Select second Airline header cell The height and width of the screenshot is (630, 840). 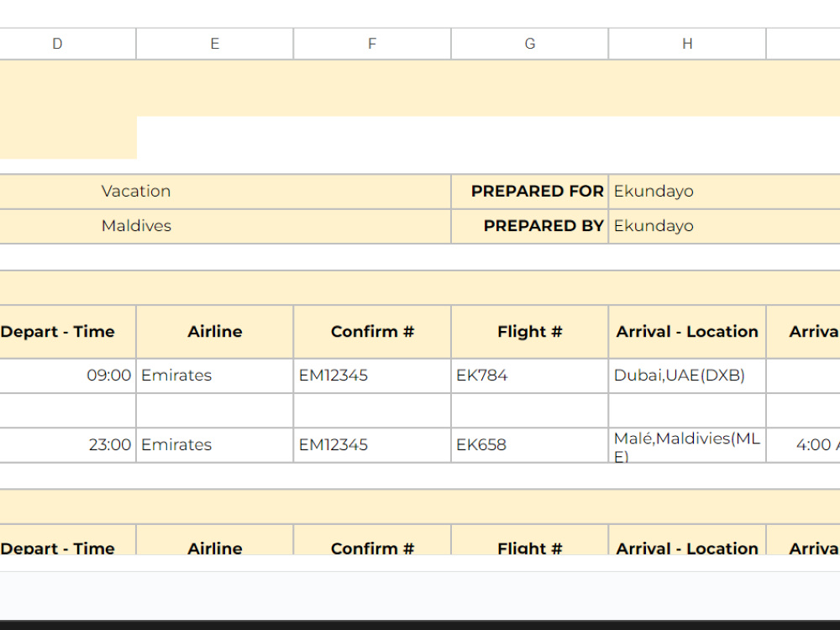tap(215, 540)
